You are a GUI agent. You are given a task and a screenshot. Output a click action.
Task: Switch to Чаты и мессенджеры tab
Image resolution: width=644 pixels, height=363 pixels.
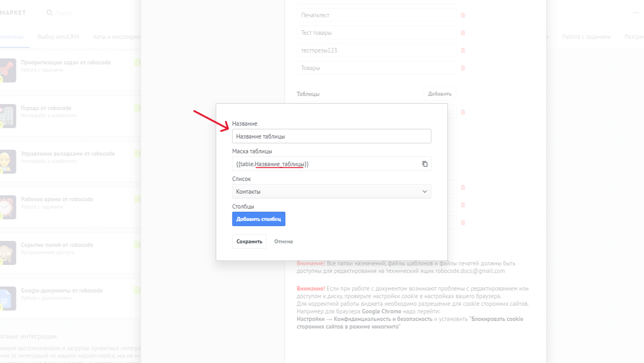pos(116,37)
